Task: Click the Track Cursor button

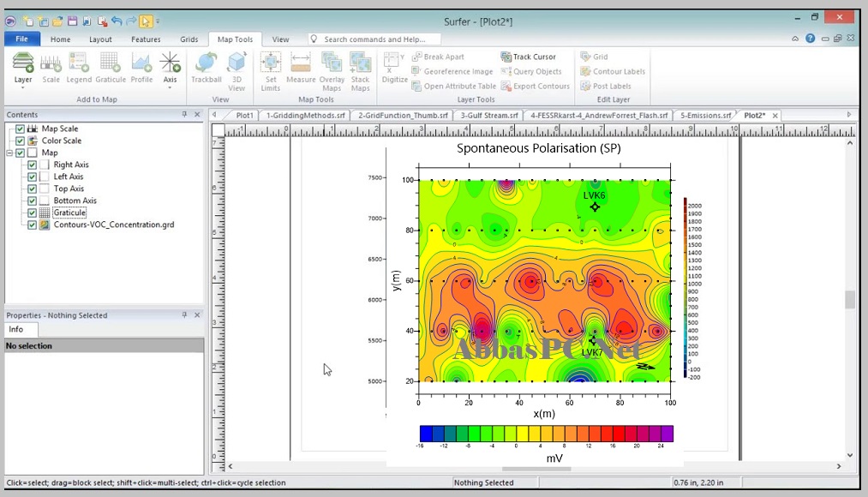Action: click(528, 57)
